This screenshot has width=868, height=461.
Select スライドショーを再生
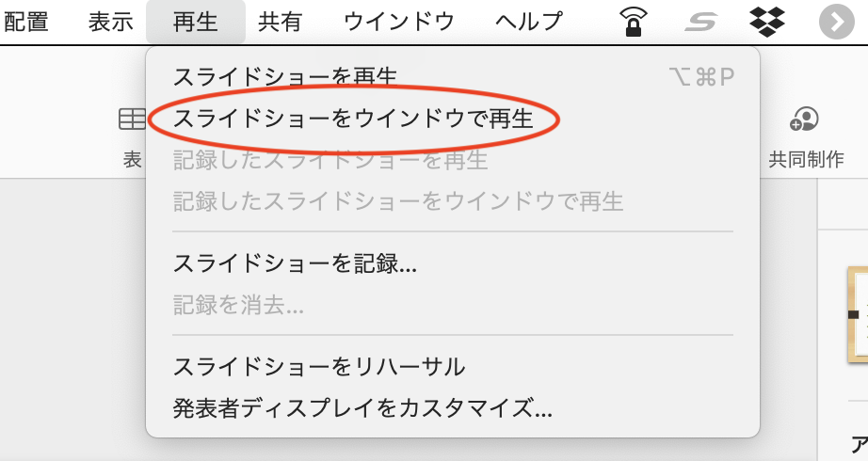[453, 77]
